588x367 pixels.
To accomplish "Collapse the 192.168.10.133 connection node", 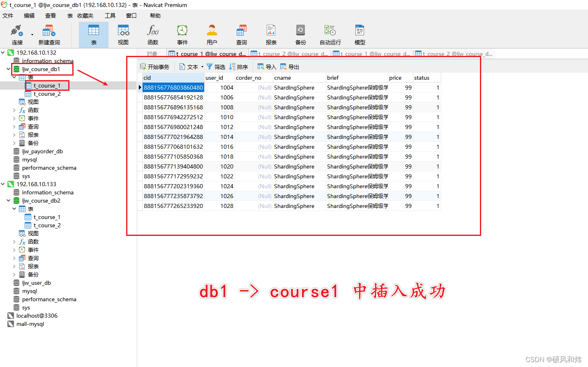I will tap(3, 184).
